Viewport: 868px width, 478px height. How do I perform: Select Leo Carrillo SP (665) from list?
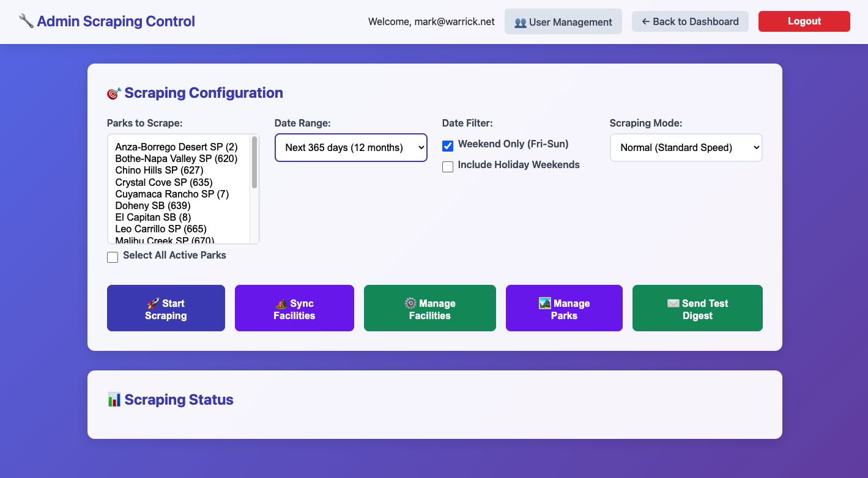click(x=161, y=229)
